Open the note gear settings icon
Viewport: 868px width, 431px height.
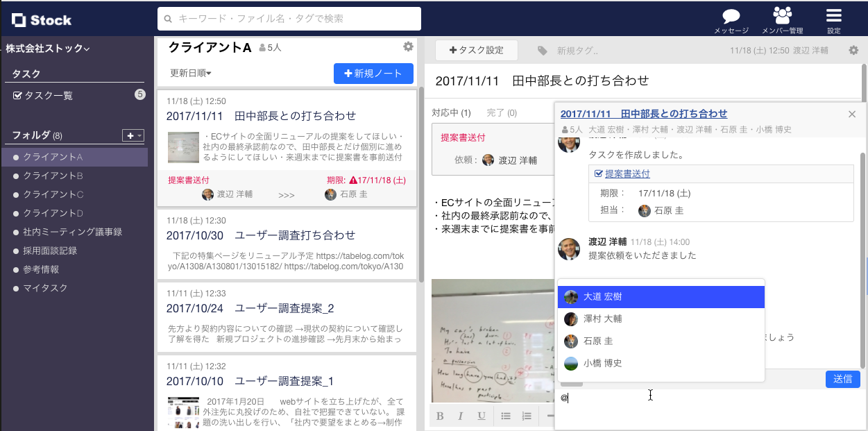click(853, 50)
